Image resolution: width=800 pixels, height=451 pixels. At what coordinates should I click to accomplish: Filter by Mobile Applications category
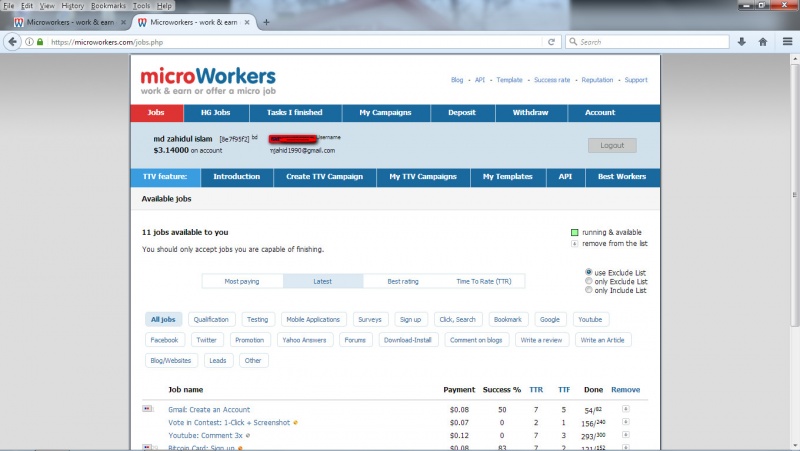click(313, 319)
